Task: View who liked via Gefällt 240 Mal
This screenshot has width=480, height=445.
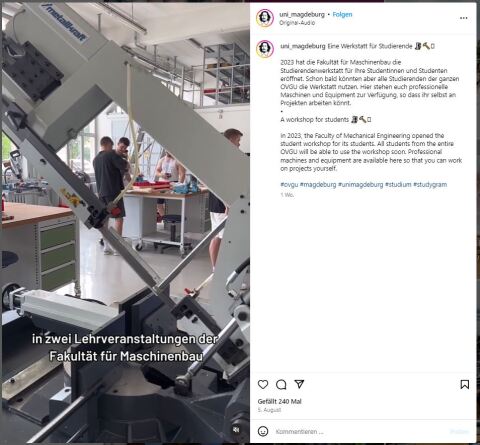Action: (279, 401)
